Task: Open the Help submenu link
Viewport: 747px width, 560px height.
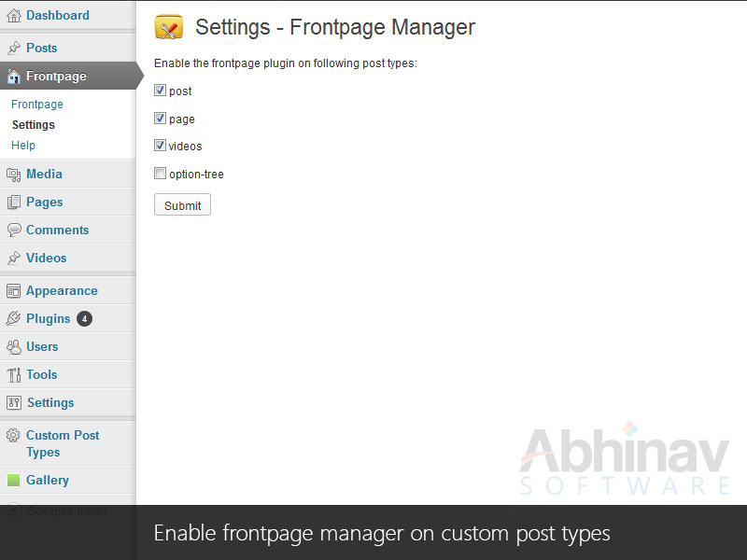Action: click(x=23, y=146)
